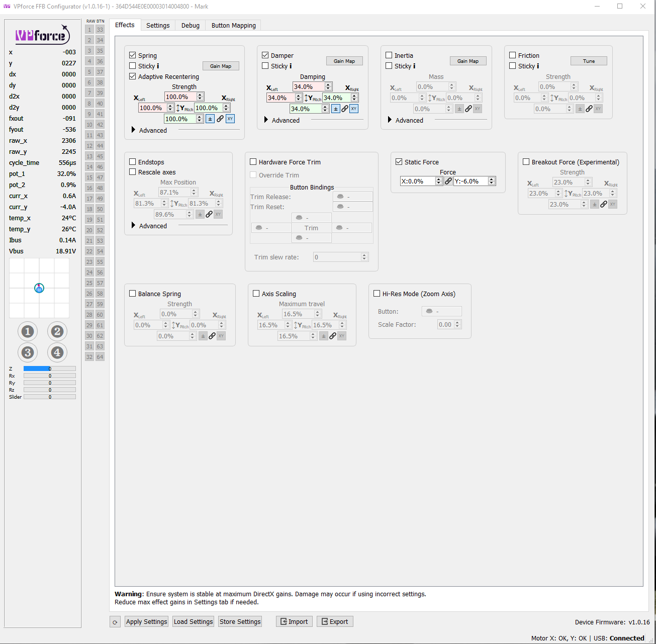Uncheck the Adaptive Recentering checkbox
The width and height of the screenshot is (656, 644).
(133, 76)
